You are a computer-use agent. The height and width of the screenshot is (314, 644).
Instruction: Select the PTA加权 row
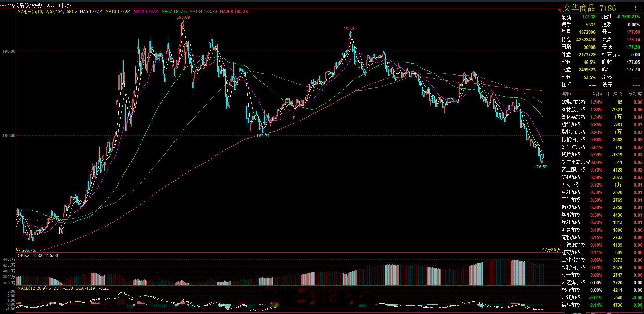click(602, 185)
